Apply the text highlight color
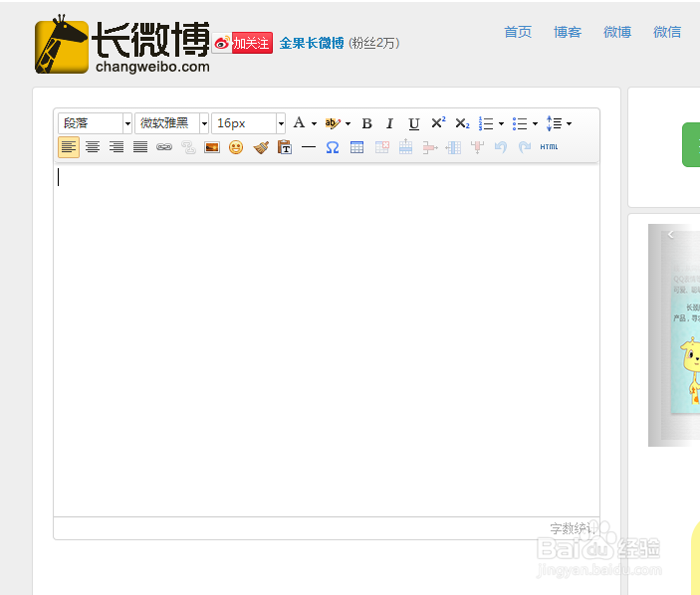This screenshot has width=700, height=595. click(x=333, y=123)
